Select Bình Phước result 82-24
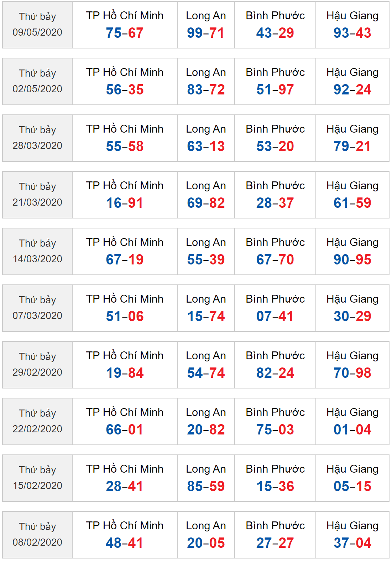392x561 pixels. point(275,373)
